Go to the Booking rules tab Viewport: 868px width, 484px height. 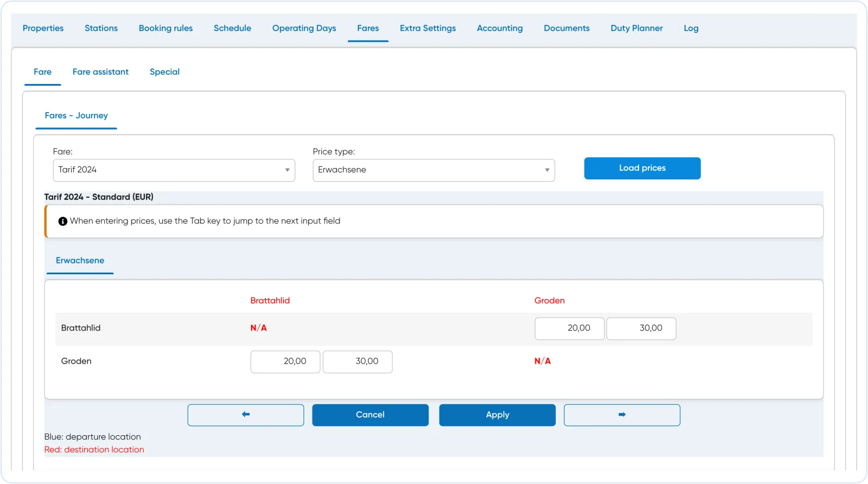click(x=165, y=28)
